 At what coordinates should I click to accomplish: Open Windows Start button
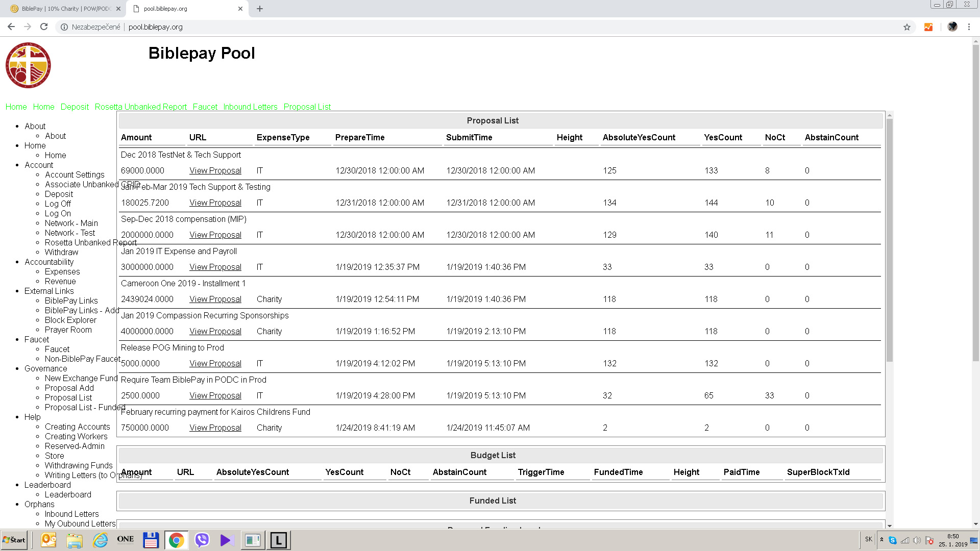(14, 540)
